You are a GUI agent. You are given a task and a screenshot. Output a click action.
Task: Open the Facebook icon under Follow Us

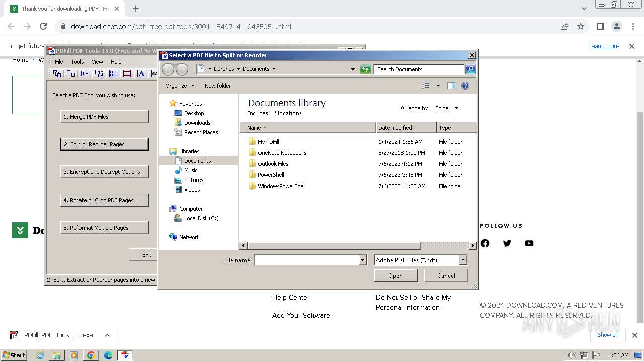pyautogui.click(x=485, y=243)
